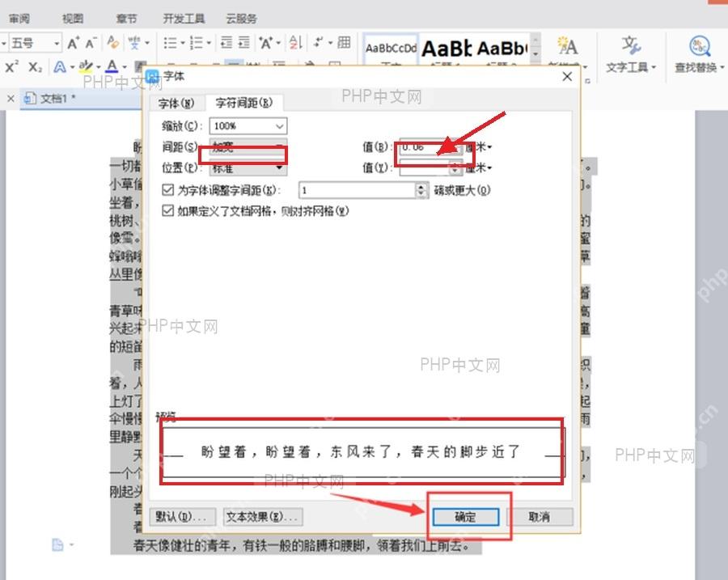
Task: Open the paragraph settings launcher near the dialog corner
Action: point(587,81)
